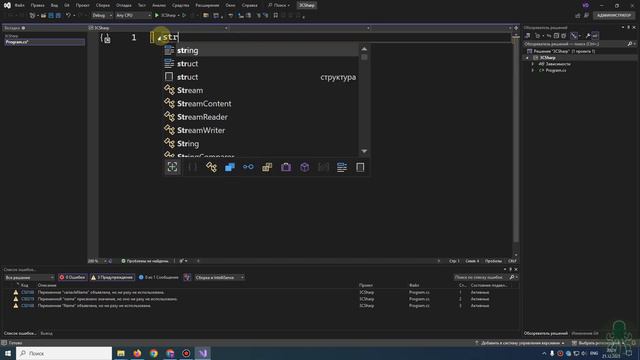The width and height of the screenshot is (640, 360).
Task: Choose capitalized String class suggestion
Action: pos(261,144)
